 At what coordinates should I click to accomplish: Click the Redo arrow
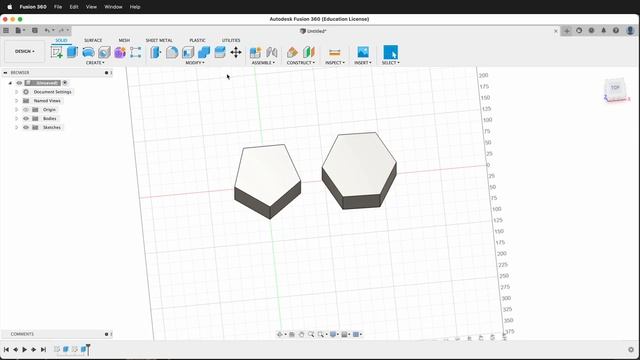click(61, 31)
